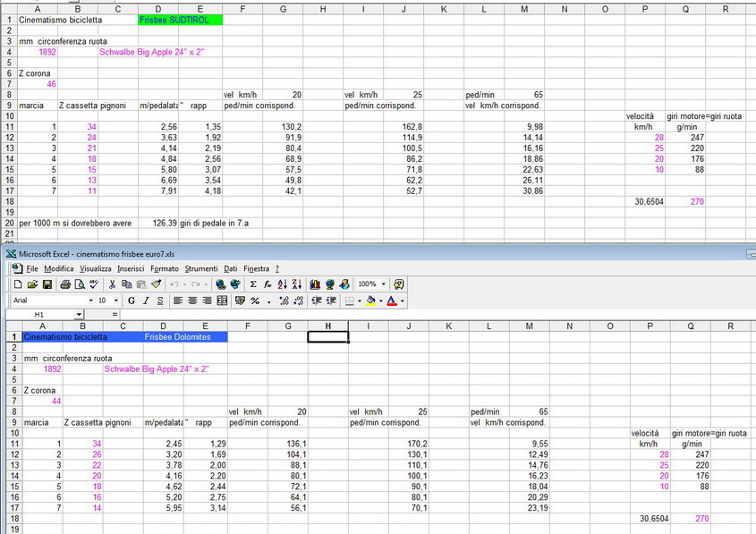Open the Dati menu
Image resolution: width=756 pixels, height=534 pixels.
pyautogui.click(x=231, y=268)
